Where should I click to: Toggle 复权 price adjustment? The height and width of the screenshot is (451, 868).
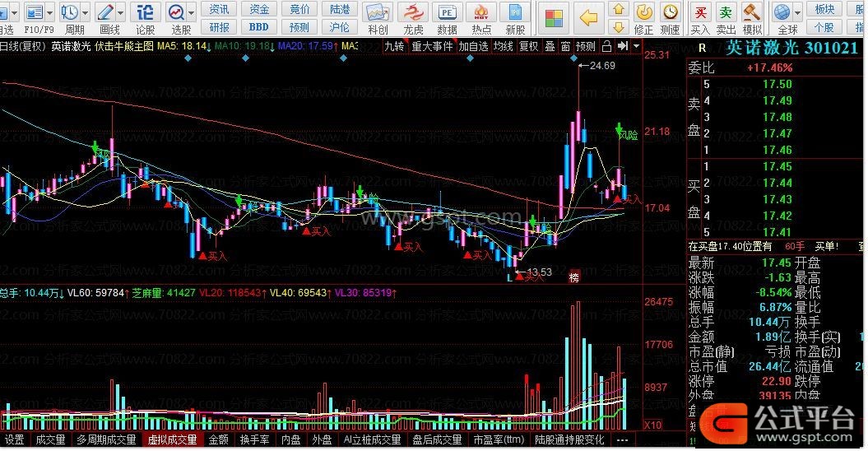tap(528, 47)
